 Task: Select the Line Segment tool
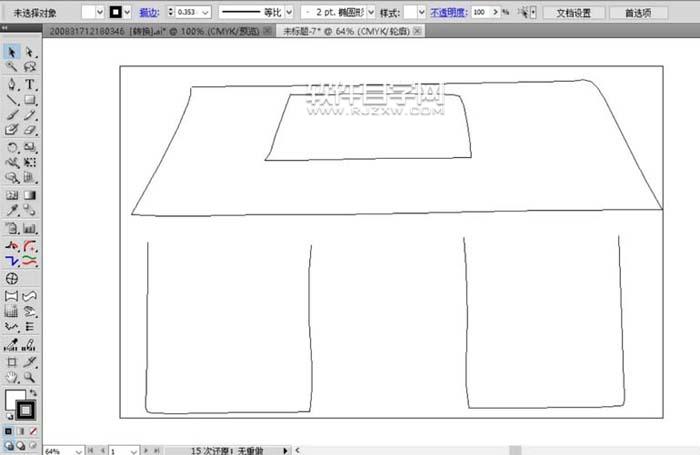point(12,100)
